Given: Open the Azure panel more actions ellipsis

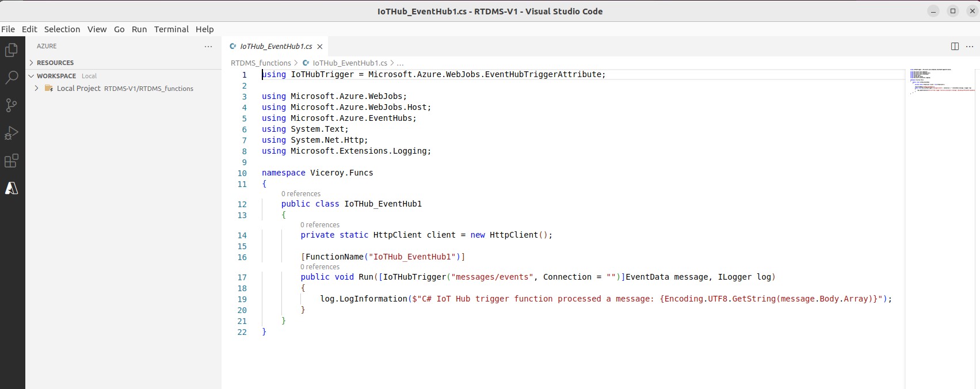Looking at the screenshot, I should pos(208,46).
